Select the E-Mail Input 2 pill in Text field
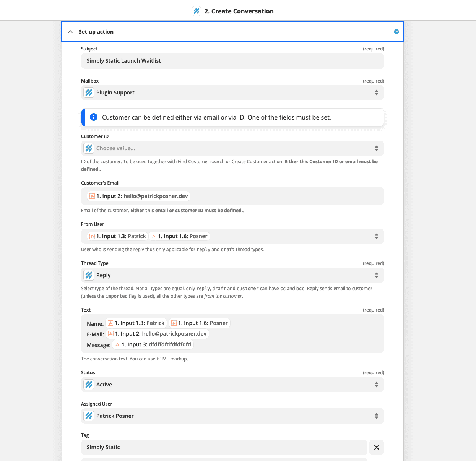The height and width of the screenshot is (461, 476). [158, 334]
